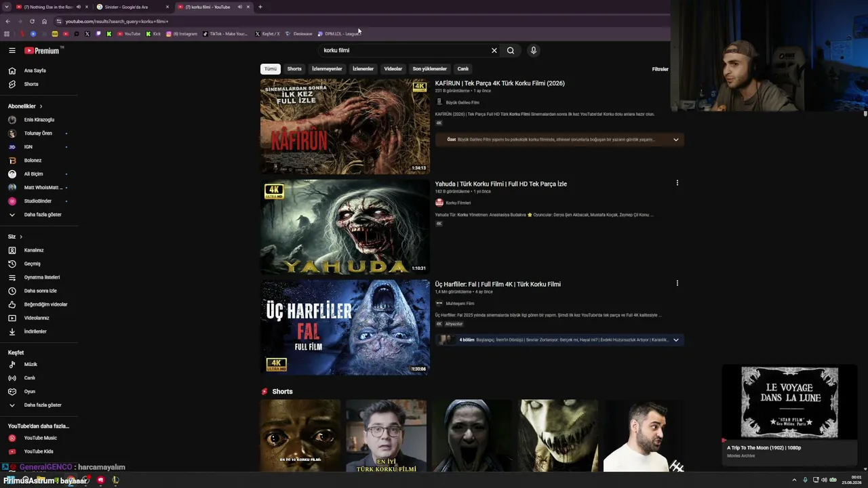Mute the 'Nothing Else in the Room' tab

[78, 7]
